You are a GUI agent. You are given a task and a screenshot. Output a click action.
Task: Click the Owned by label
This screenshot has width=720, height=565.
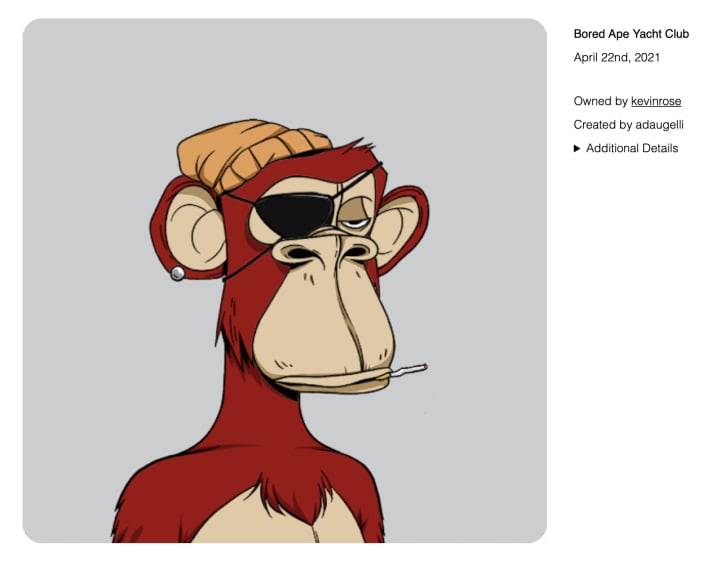click(601, 102)
